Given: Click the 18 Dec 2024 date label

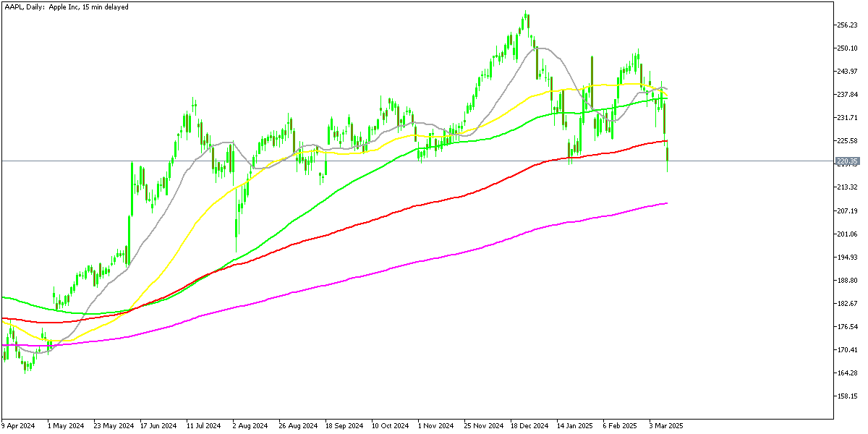Looking at the screenshot, I should [529, 426].
